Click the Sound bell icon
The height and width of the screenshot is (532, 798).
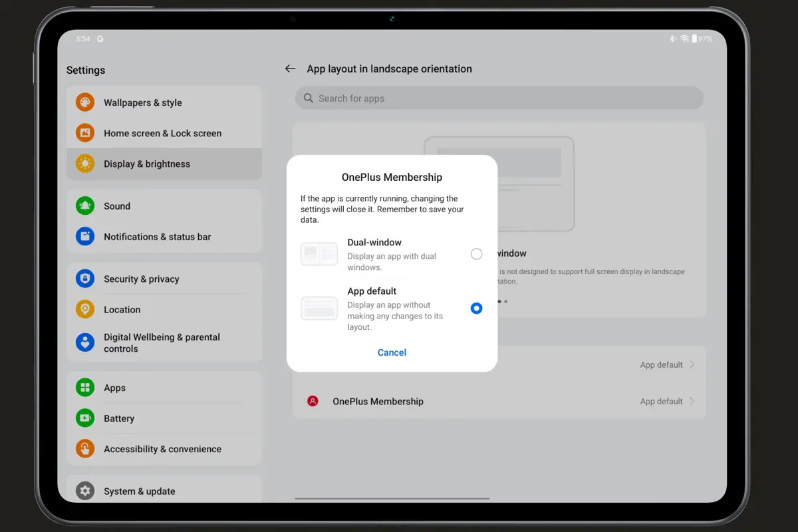[x=85, y=206]
